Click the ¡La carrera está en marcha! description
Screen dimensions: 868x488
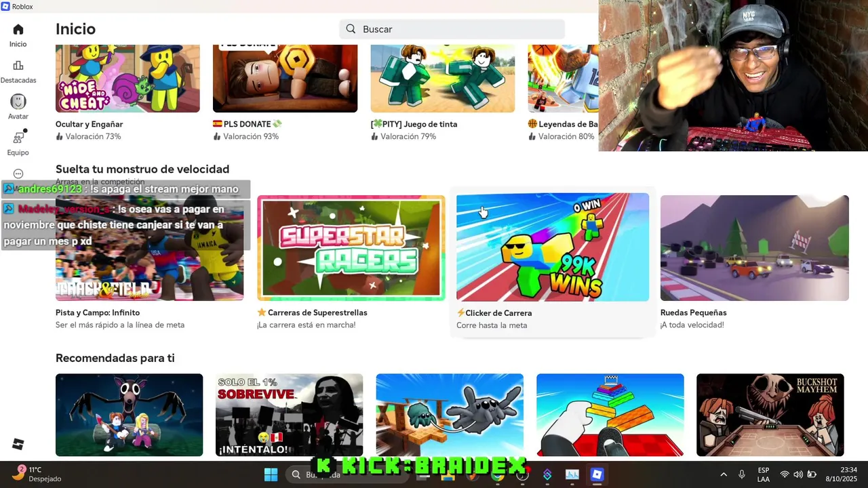tap(306, 325)
